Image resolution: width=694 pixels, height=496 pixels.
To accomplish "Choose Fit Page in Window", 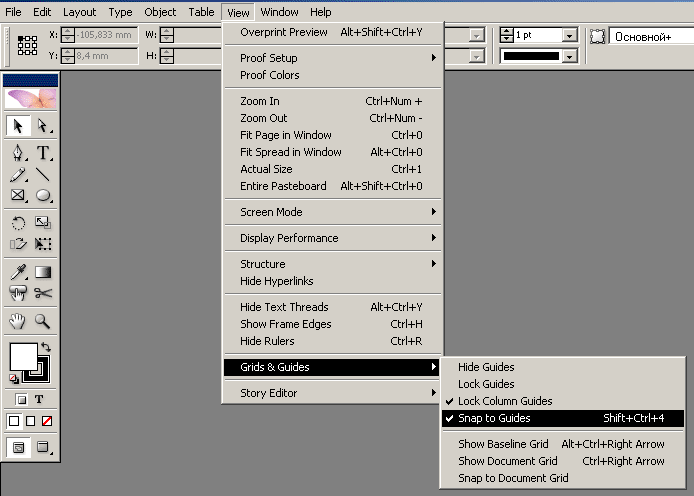I will tap(332, 135).
